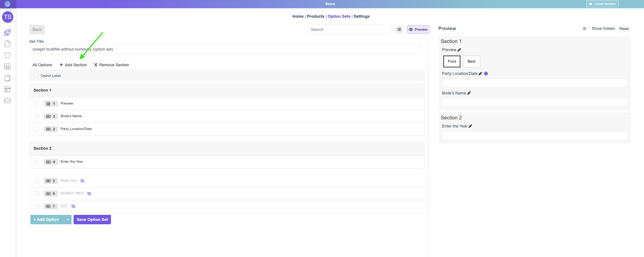Open the inbox tray sidebar icon
This screenshot has height=257, width=644.
7,101
